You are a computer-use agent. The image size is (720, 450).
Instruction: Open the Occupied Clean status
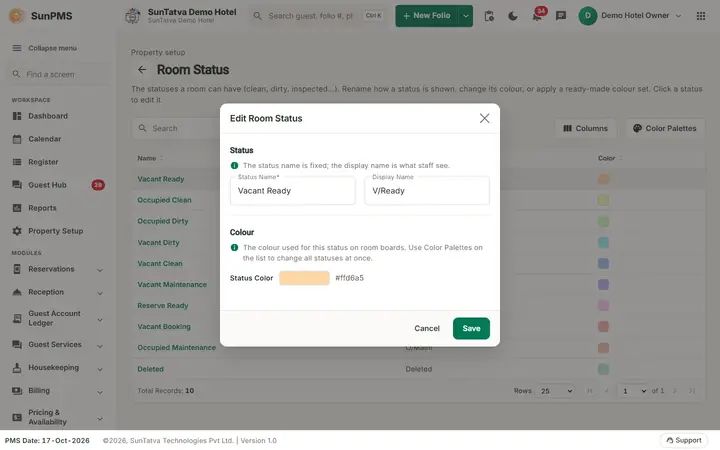(164, 200)
